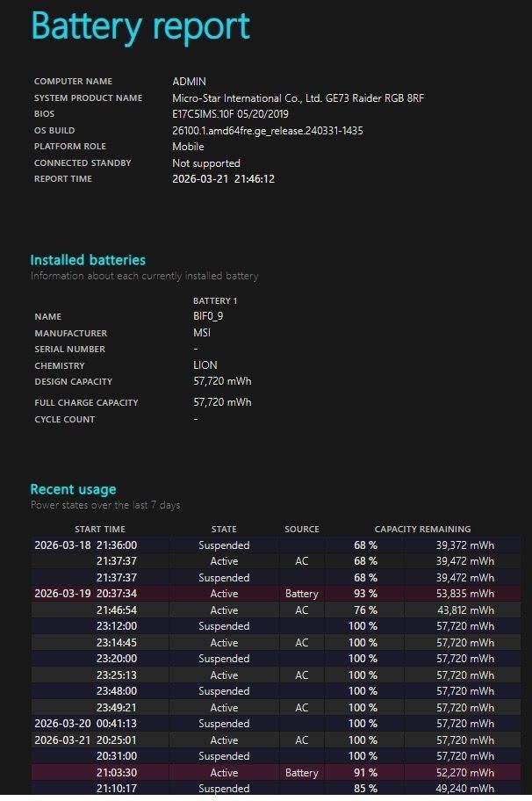The height and width of the screenshot is (801, 532).
Task: Click the Recent usage heading
Action: click(73, 489)
